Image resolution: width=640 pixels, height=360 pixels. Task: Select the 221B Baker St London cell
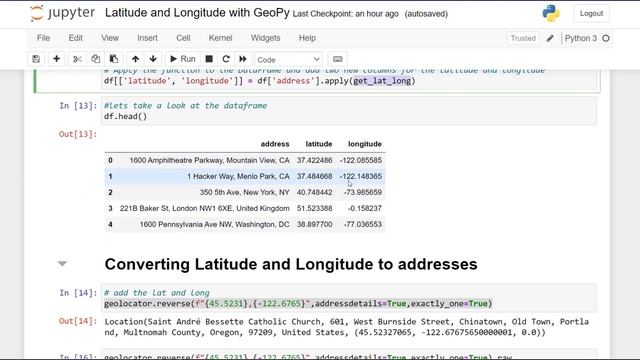(204, 208)
